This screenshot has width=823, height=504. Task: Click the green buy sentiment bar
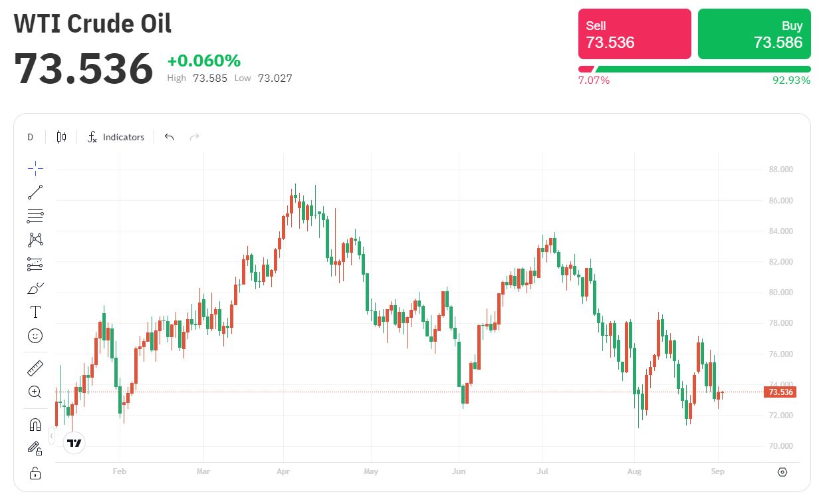[703, 69]
